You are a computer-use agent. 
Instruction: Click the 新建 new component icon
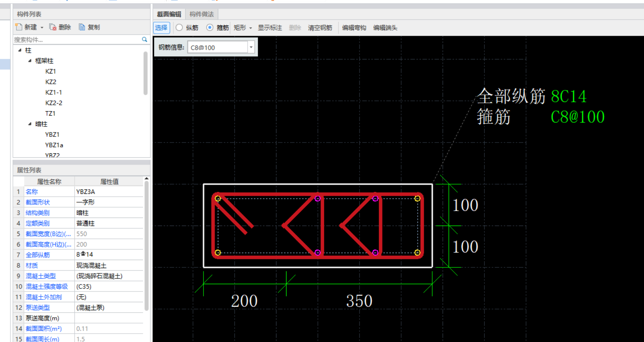point(19,27)
